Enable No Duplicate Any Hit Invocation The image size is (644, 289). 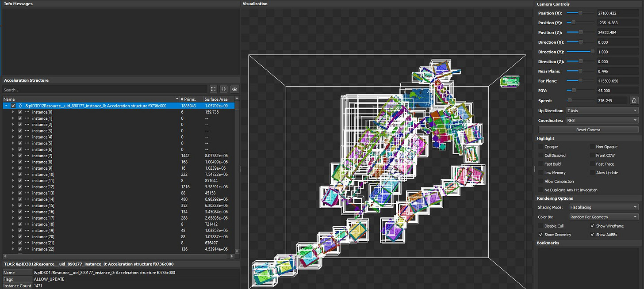point(540,190)
